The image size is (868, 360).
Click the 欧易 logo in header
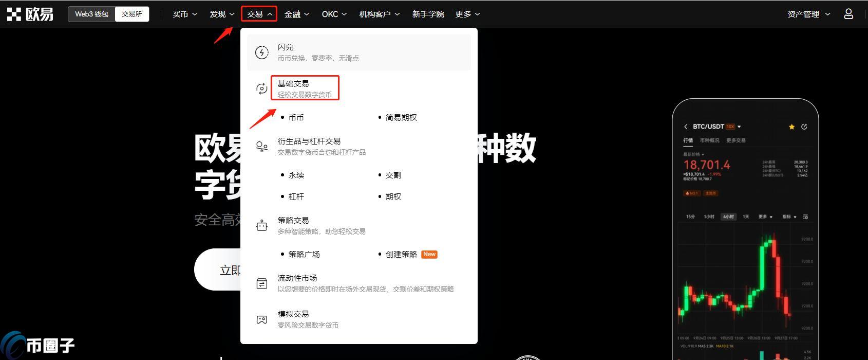pyautogui.click(x=30, y=14)
